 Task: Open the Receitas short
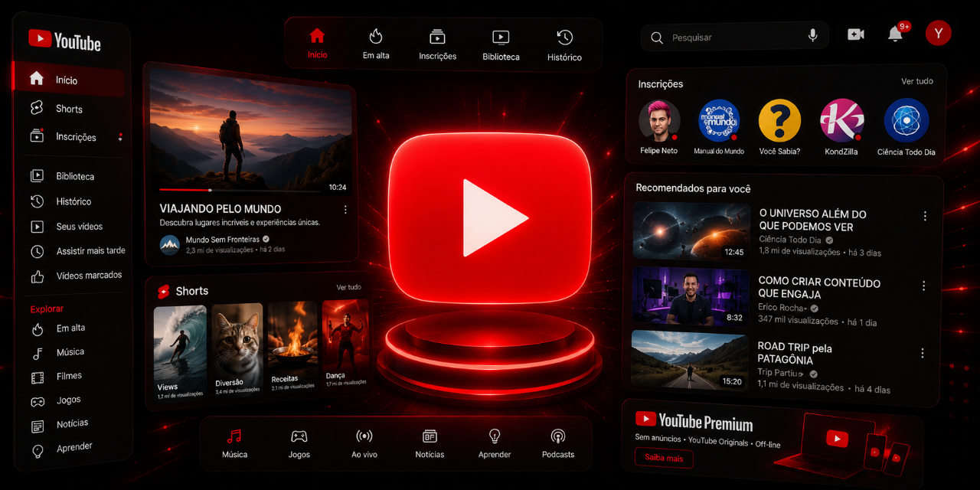click(292, 345)
